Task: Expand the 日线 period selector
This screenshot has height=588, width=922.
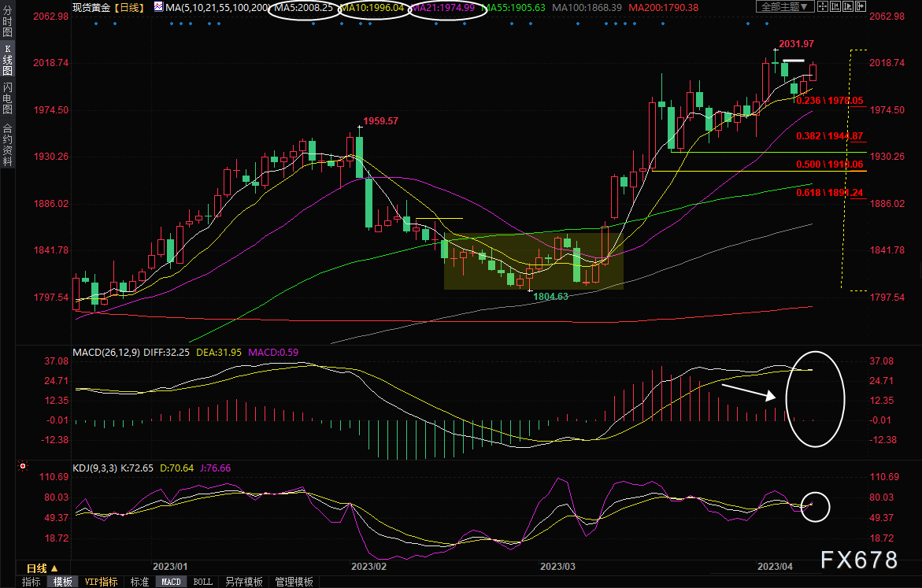Action: click(42, 568)
